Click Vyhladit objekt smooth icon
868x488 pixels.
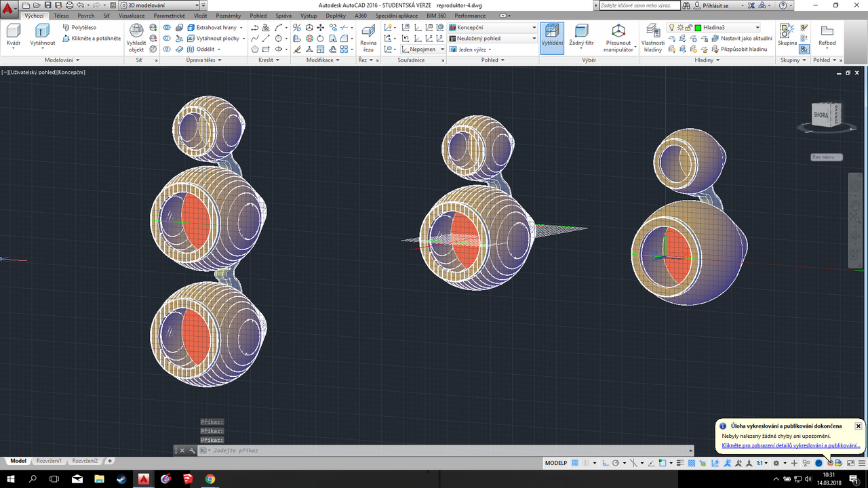(x=136, y=37)
